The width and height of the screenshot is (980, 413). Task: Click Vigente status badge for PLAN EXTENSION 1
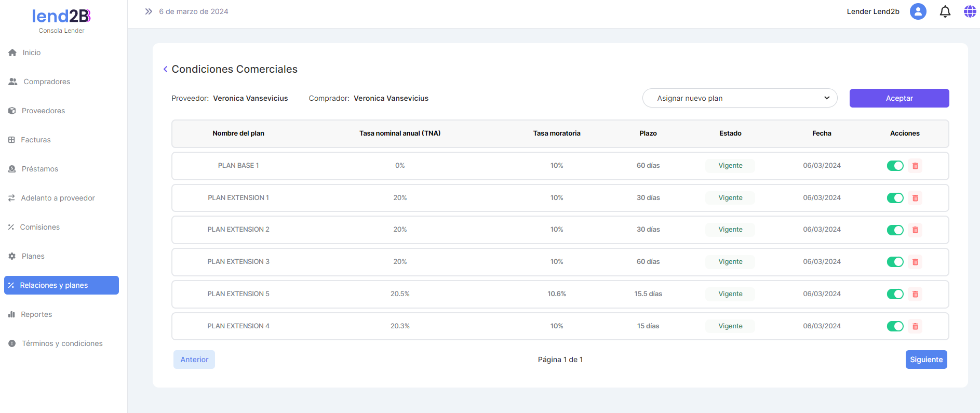(730, 198)
